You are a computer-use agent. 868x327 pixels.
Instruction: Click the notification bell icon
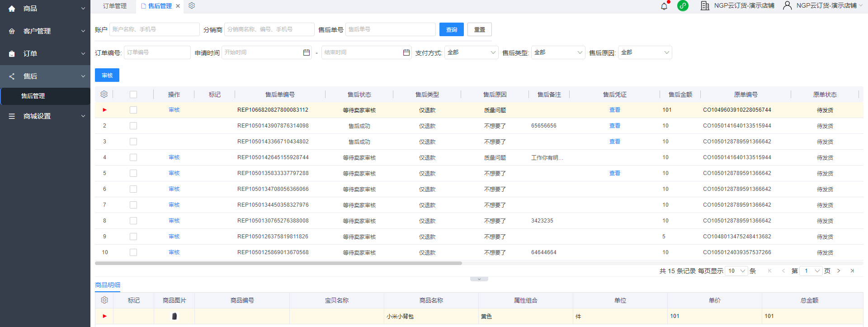click(664, 6)
